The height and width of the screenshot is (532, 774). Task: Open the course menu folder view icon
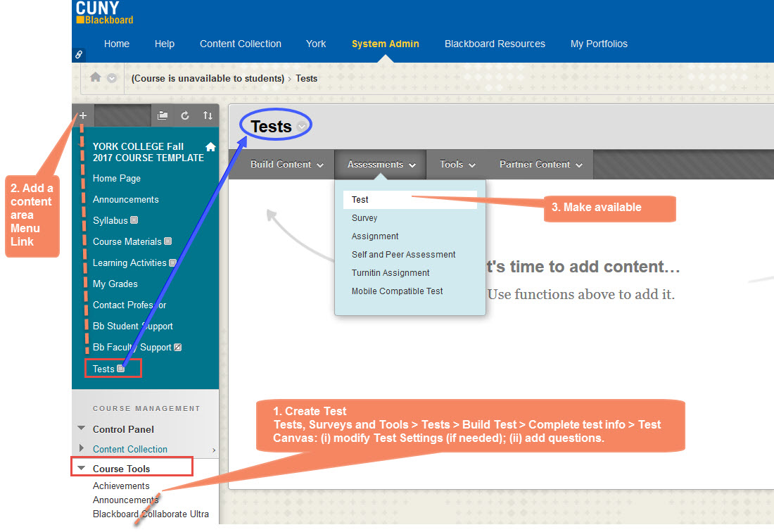163,115
